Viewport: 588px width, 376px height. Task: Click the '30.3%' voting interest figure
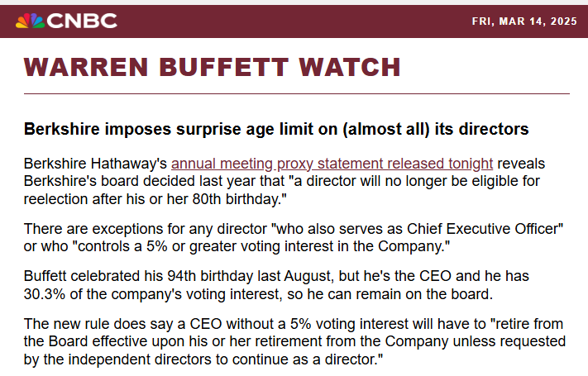(x=45, y=294)
